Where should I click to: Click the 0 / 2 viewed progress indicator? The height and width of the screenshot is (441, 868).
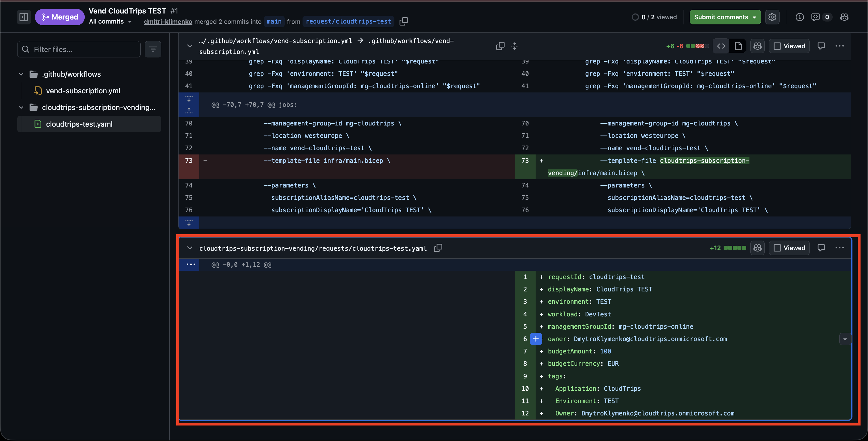click(x=654, y=17)
